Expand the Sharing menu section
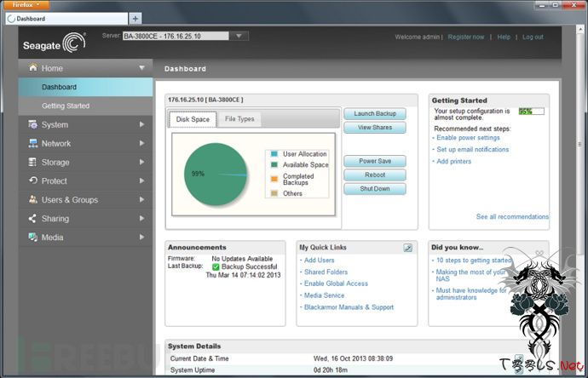This screenshot has width=588, height=378. point(141,219)
